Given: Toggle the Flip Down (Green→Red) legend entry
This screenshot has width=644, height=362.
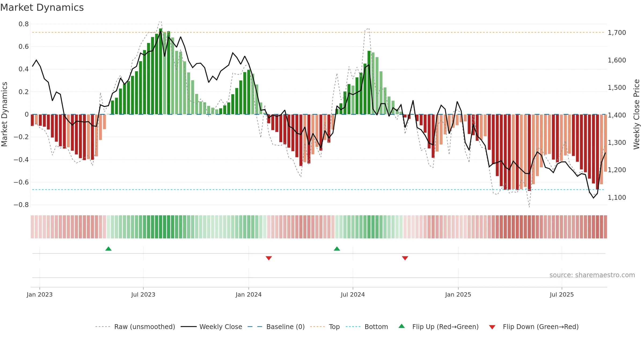Looking at the screenshot, I should (534, 327).
